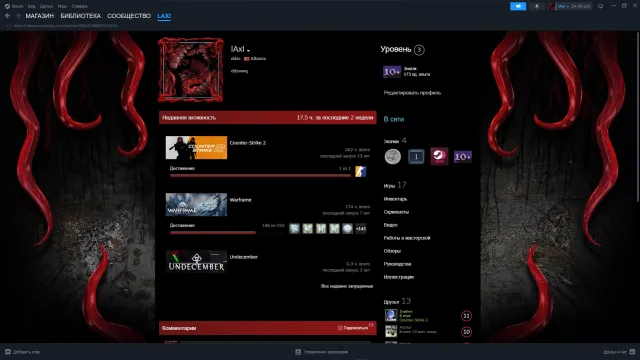Open the Вид menu
The image size is (640, 360).
coord(31,6)
